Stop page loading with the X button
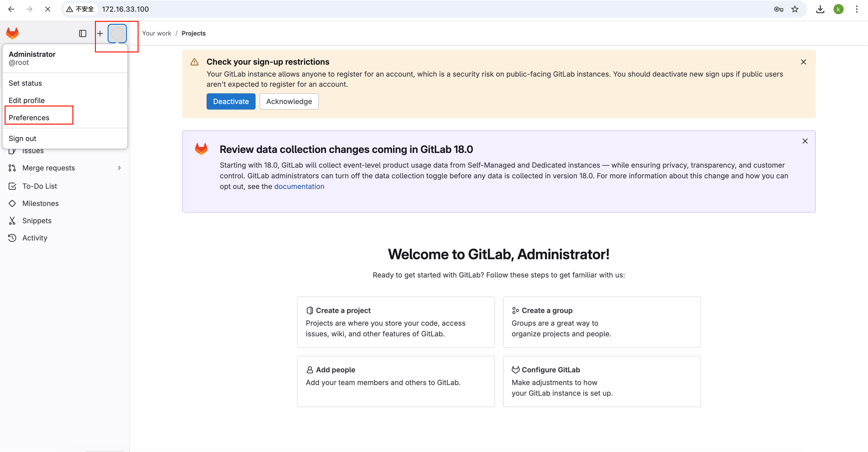 point(47,9)
